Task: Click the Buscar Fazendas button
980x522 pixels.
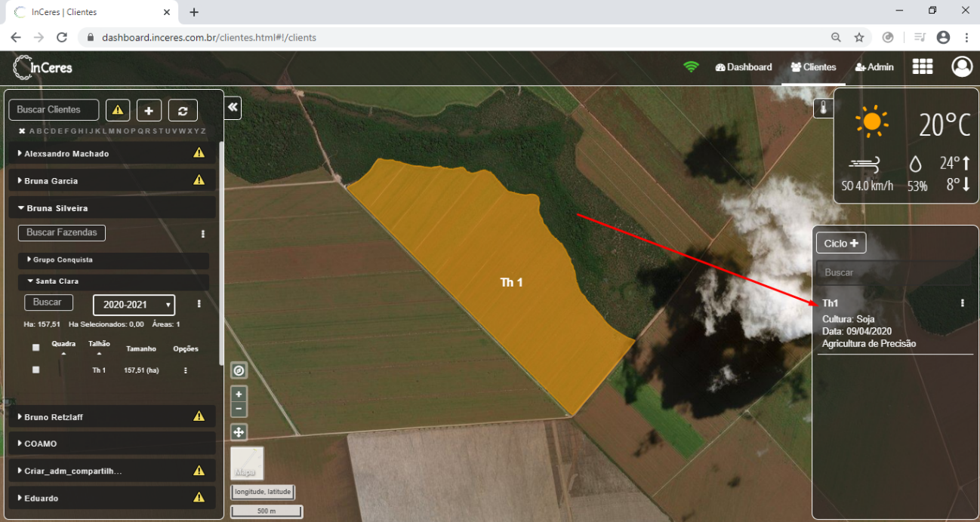Action: click(x=62, y=232)
